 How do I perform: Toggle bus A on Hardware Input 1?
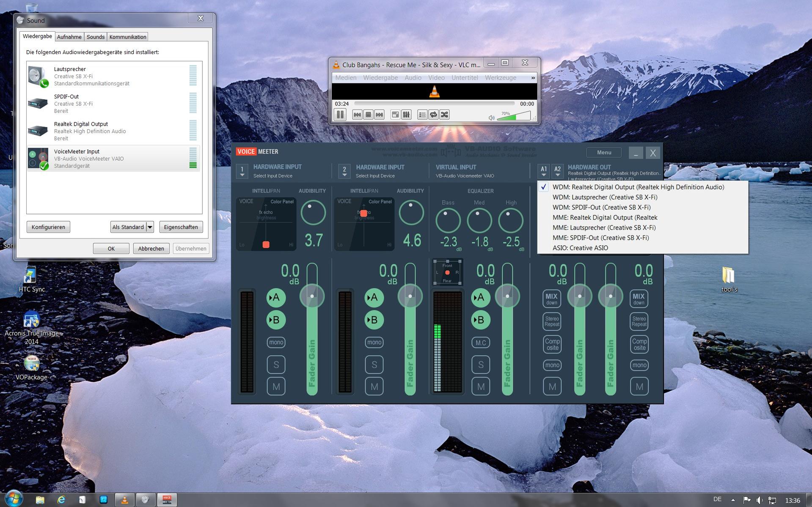pos(276,298)
